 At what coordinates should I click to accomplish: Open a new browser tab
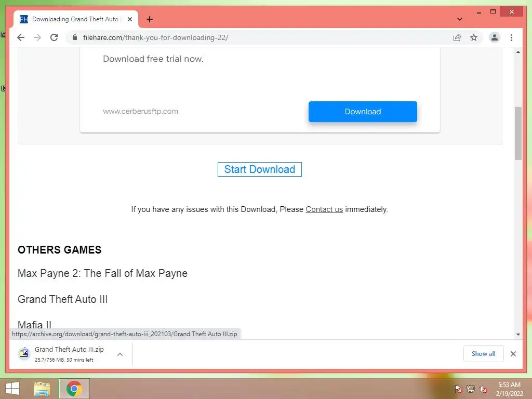(x=149, y=19)
